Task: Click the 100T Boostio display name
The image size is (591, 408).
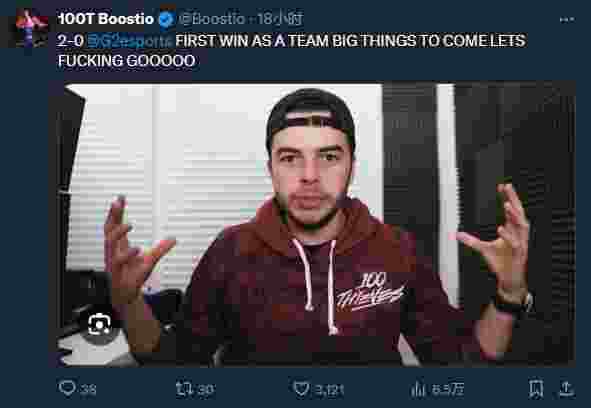Action: [x=106, y=19]
